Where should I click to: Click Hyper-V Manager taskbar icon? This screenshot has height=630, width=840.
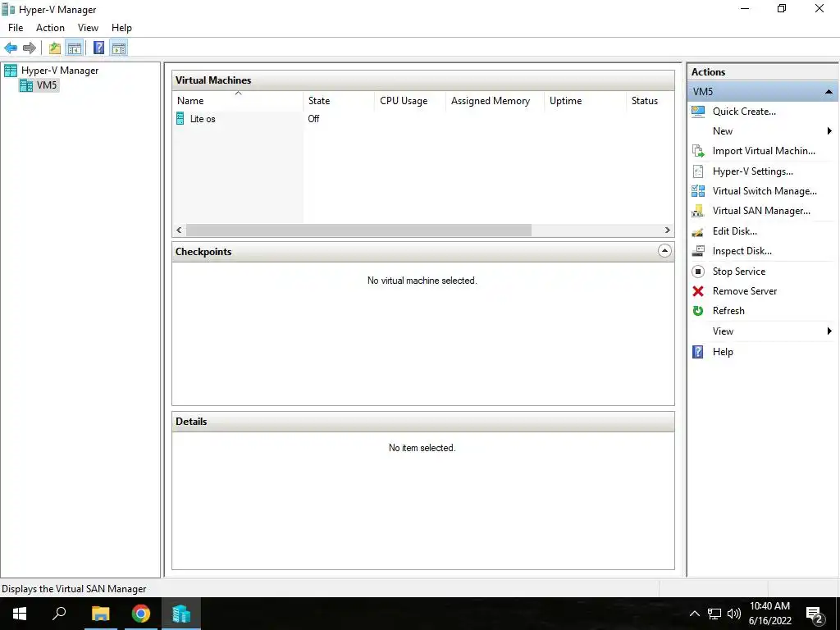[x=181, y=614]
